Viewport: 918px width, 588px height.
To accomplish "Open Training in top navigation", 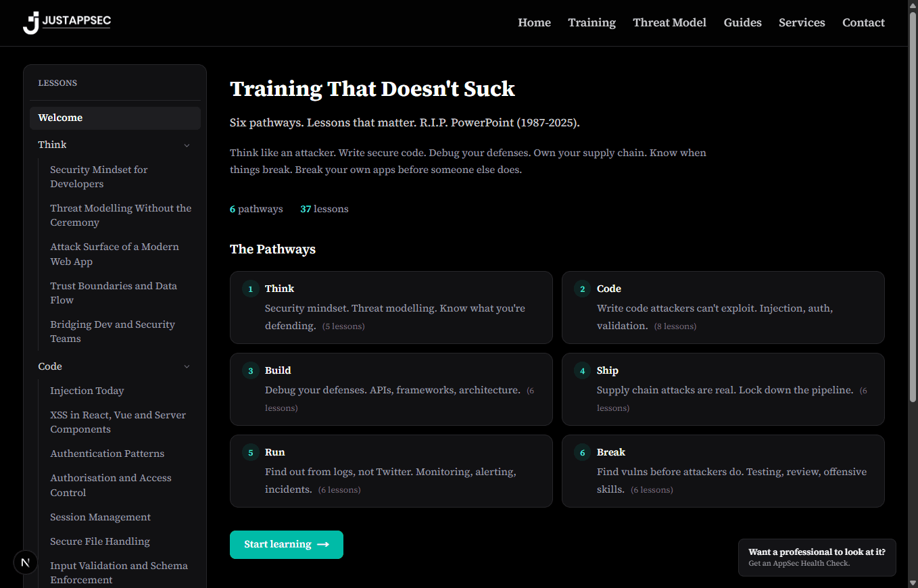I will [x=591, y=23].
